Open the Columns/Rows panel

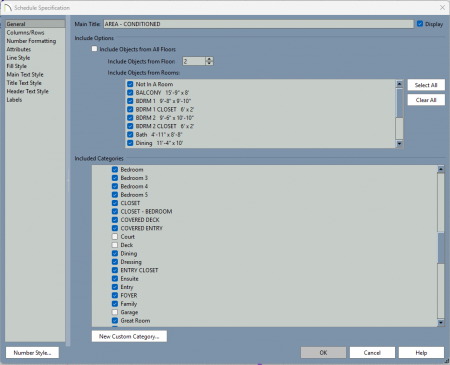click(x=25, y=32)
